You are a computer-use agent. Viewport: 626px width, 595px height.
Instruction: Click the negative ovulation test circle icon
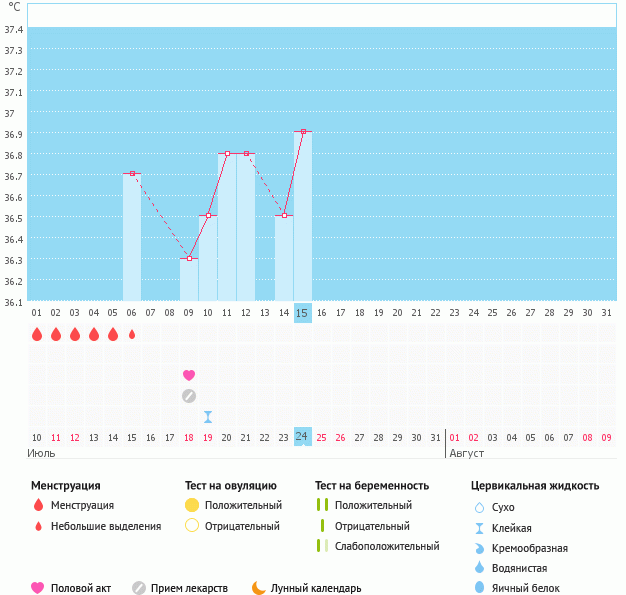(192, 526)
